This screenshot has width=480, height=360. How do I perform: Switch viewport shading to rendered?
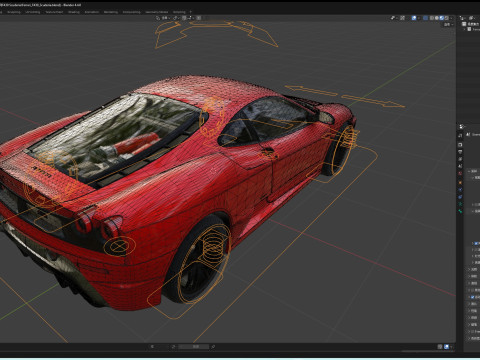[x=446, y=18]
